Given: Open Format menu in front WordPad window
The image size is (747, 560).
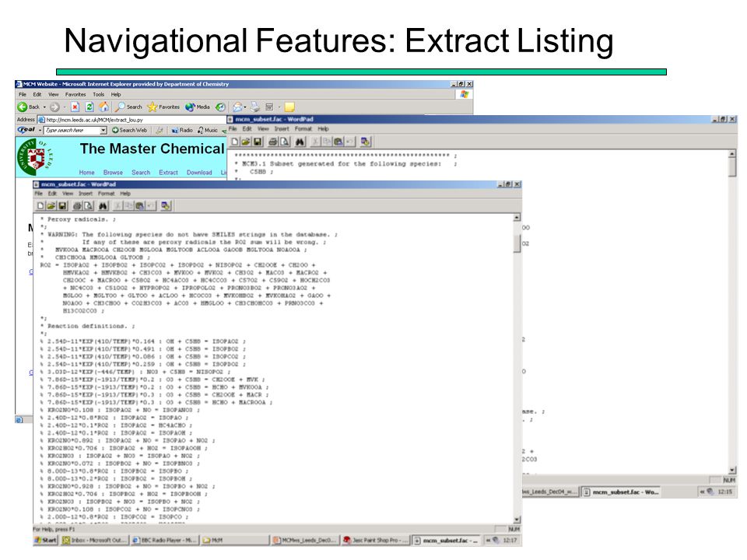Looking at the screenshot, I should [107, 194].
